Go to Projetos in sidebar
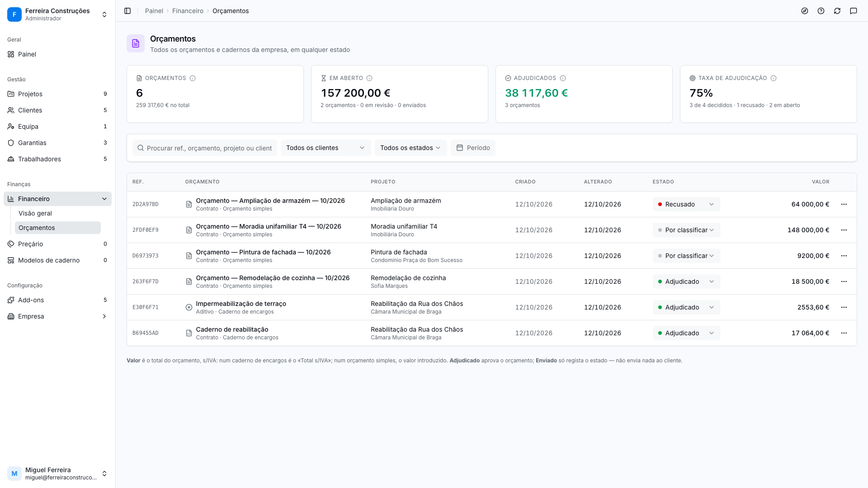 tap(57, 94)
